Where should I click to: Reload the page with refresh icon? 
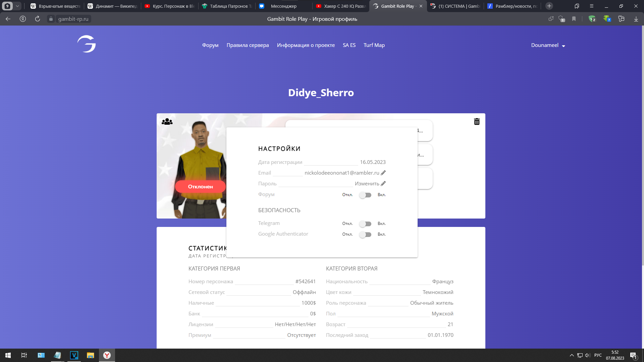click(38, 19)
